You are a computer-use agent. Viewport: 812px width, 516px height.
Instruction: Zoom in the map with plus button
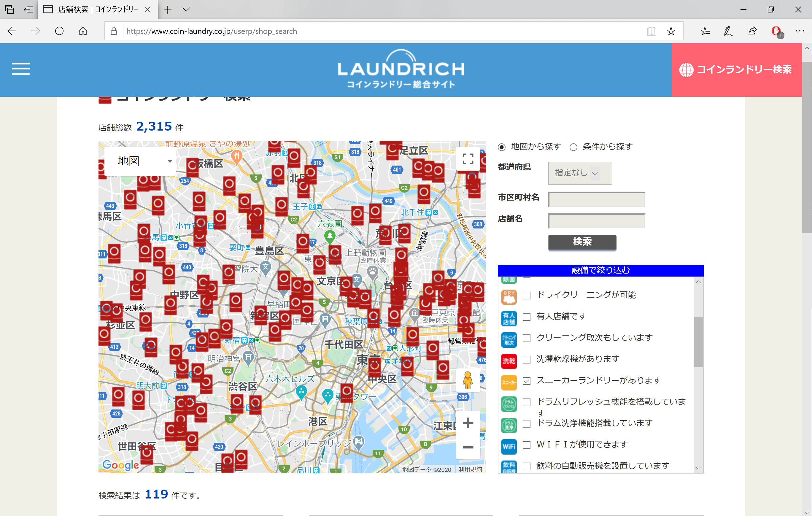point(468,423)
